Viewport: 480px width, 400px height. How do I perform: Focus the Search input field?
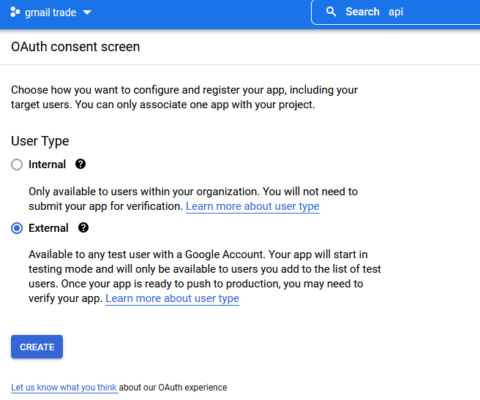click(396, 12)
